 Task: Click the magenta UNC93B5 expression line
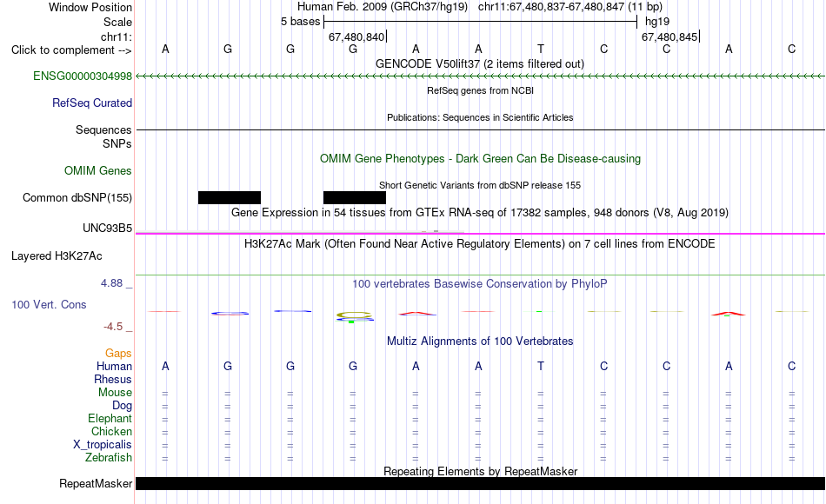(x=480, y=233)
